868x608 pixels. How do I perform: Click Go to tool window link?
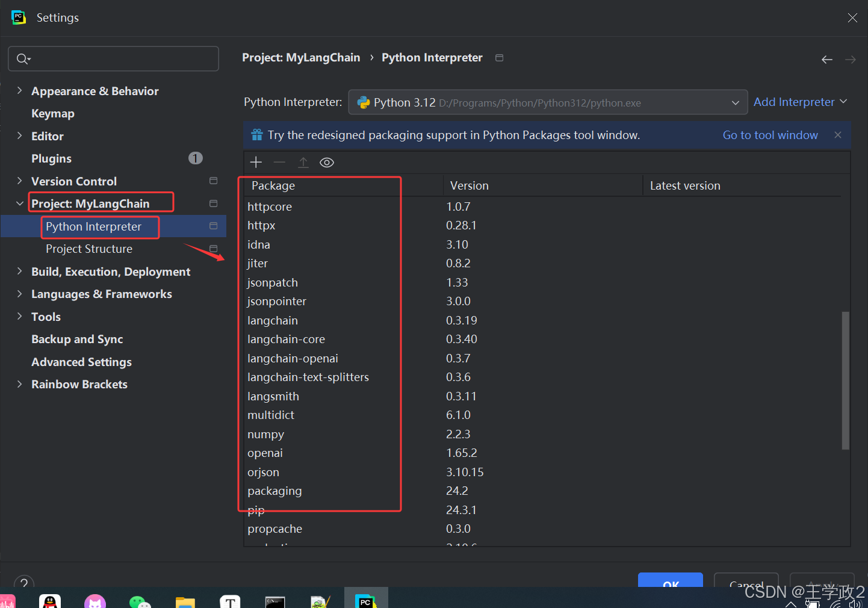pyautogui.click(x=770, y=135)
